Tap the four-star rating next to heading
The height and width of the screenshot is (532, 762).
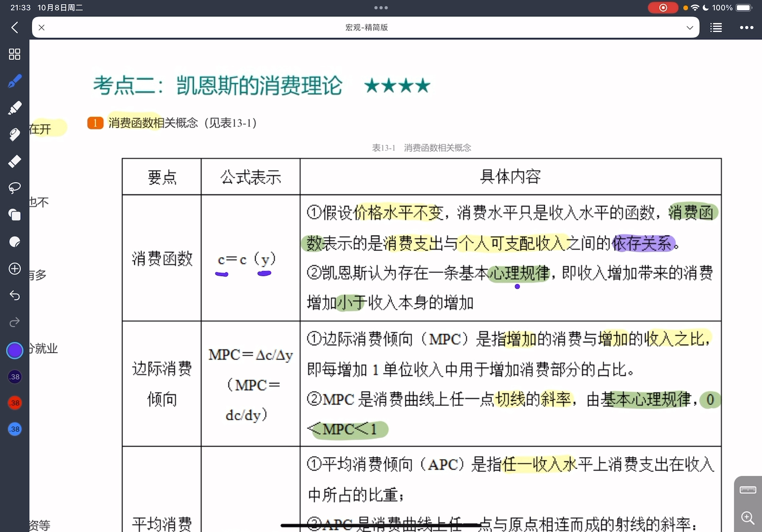click(x=397, y=86)
